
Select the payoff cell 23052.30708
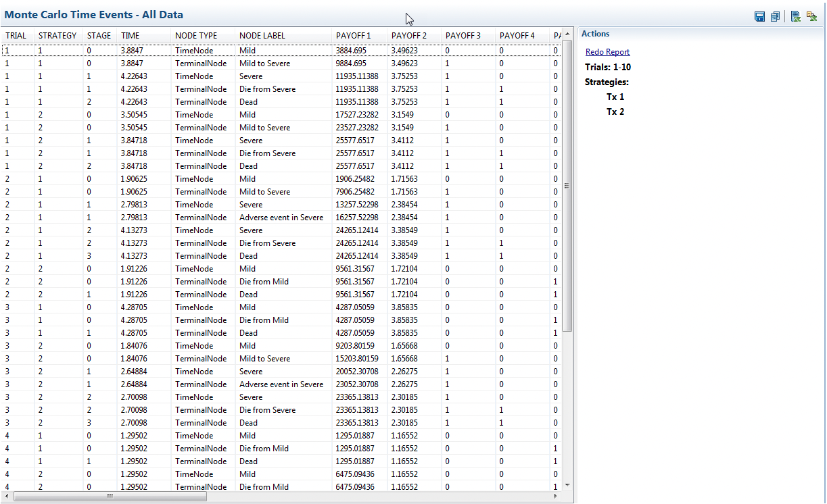(360, 384)
